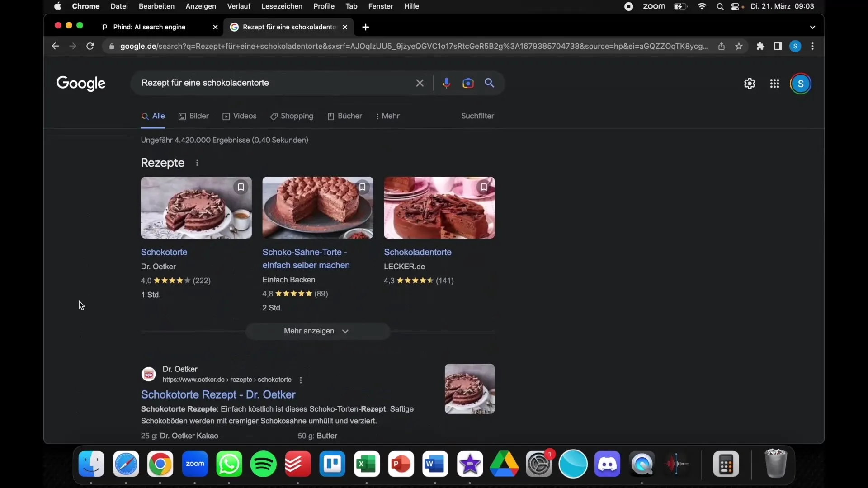The image size is (868, 488).
Task: Open Excel from the dock
Action: click(x=367, y=464)
